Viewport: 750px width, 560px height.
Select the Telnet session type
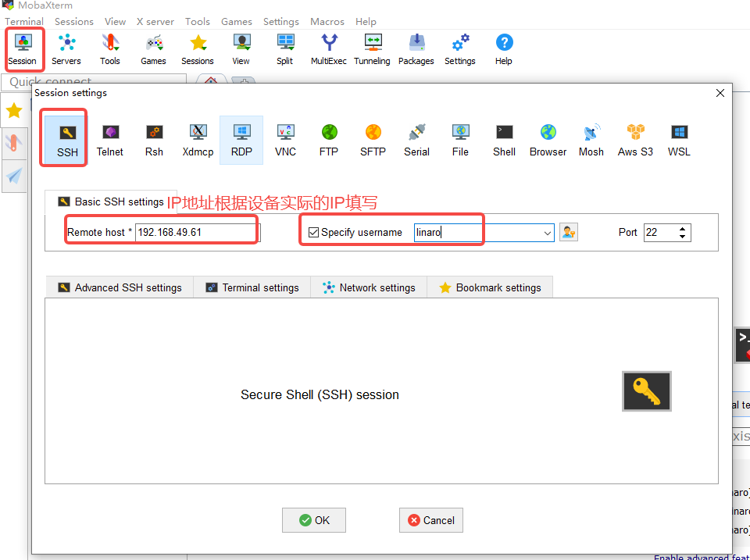coord(110,140)
